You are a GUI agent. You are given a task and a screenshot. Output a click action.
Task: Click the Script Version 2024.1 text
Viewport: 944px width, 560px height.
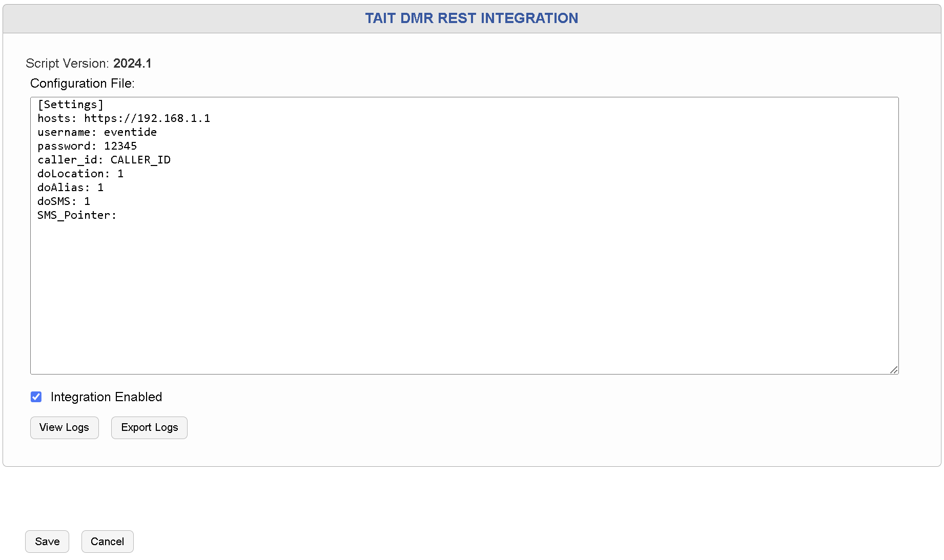[x=89, y=64]
